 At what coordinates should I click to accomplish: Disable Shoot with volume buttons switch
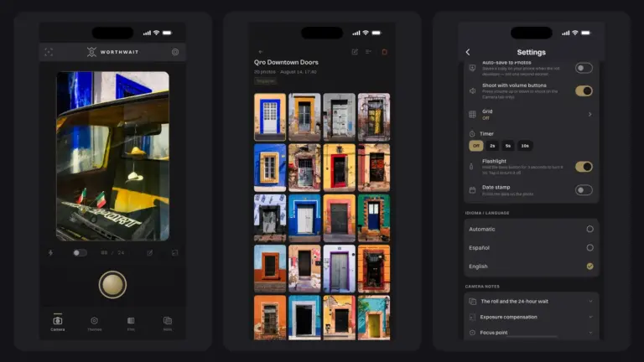(x=584, y=90)
